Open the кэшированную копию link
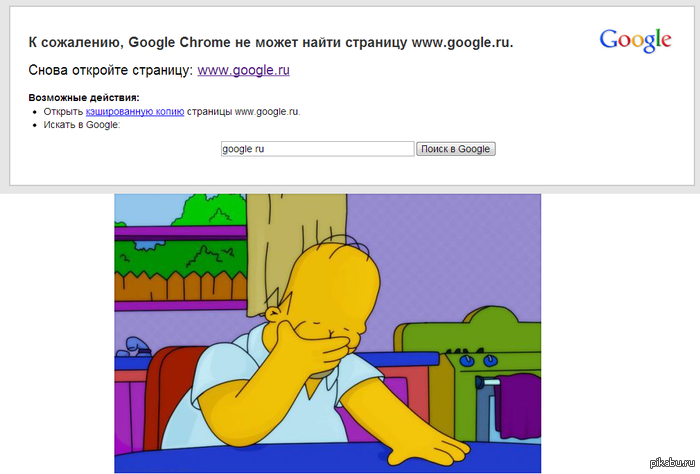The image size is (700, 474). [x=135, y=112]
